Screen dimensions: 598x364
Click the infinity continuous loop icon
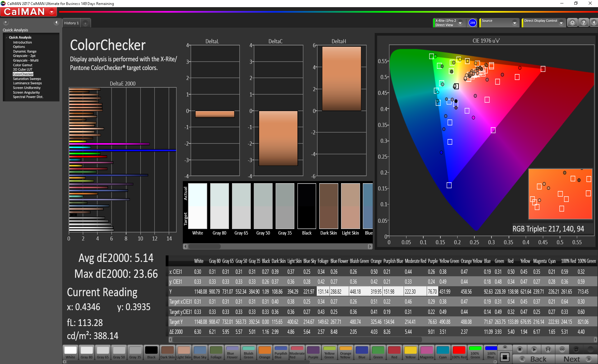(x=562, y=349)
